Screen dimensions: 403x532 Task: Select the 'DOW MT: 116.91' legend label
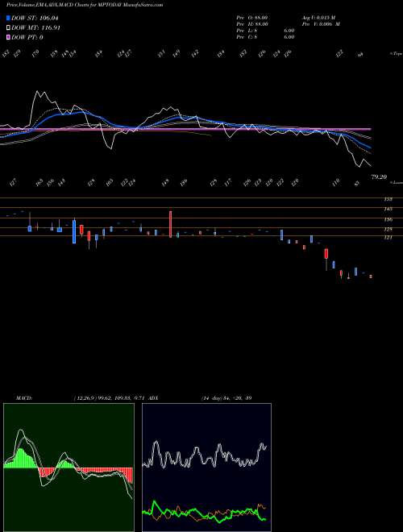tap(35, 28)
